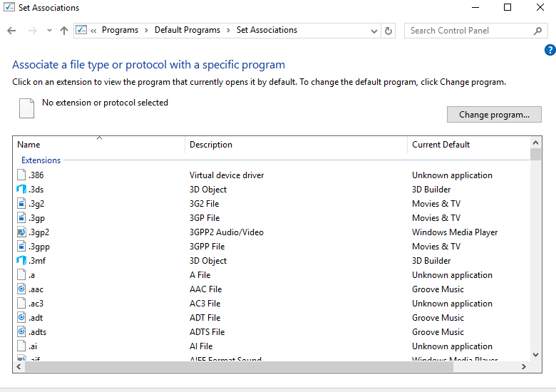
Task: Click the .adts Groove Music icon
Action: tap(21, 331)
